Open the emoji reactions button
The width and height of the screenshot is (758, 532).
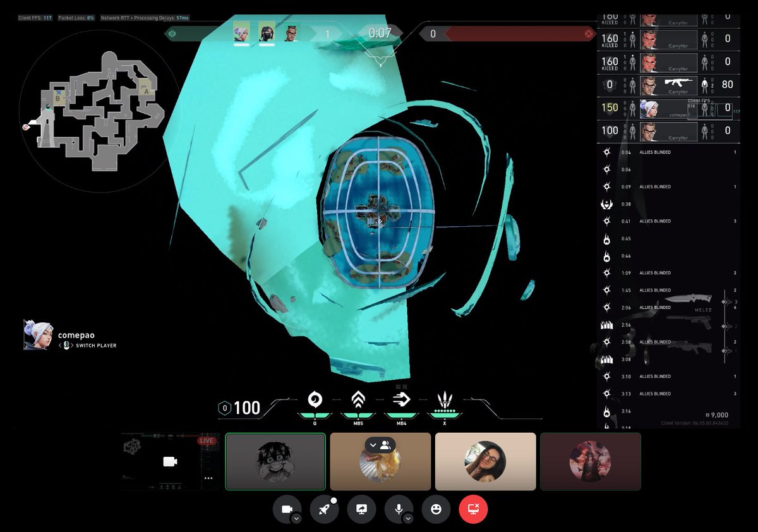[436, 509]
